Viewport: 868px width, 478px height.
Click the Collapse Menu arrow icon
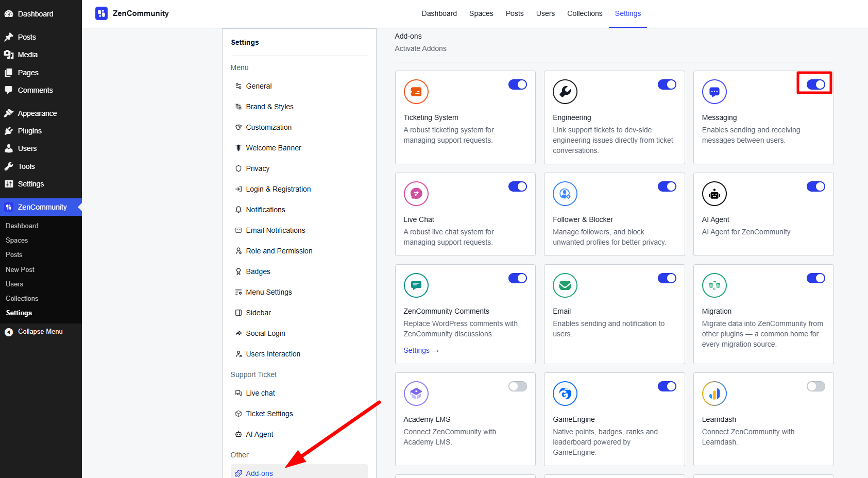pyautogui.click(x=9, y=332)
